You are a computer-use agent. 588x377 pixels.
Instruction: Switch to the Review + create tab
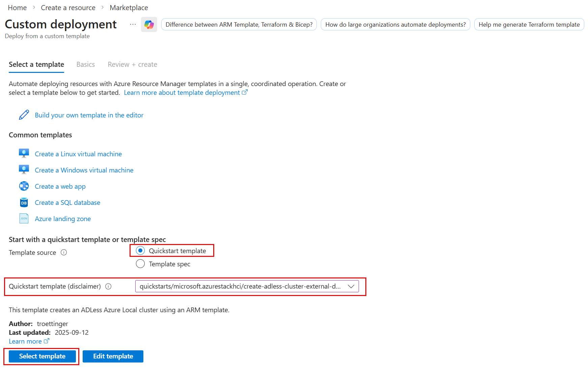[133, 64]
